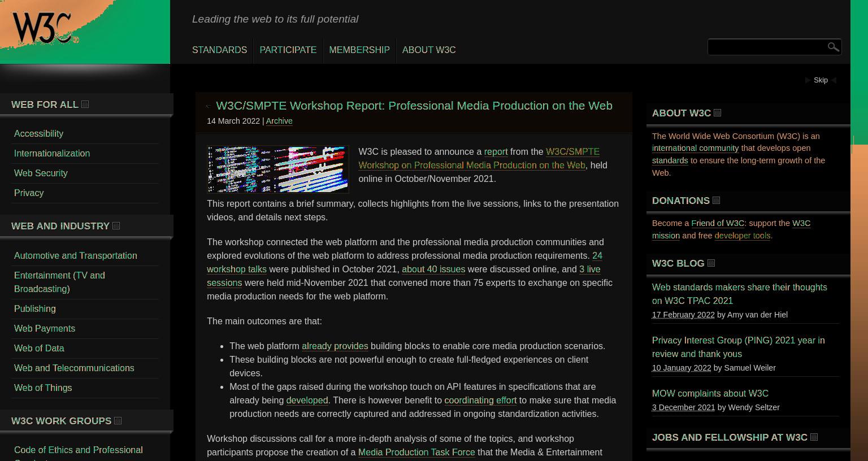Viewport: 868px width, 461px height.
Task: Click the workshop article thumbnail image
Action: (278, 169)
